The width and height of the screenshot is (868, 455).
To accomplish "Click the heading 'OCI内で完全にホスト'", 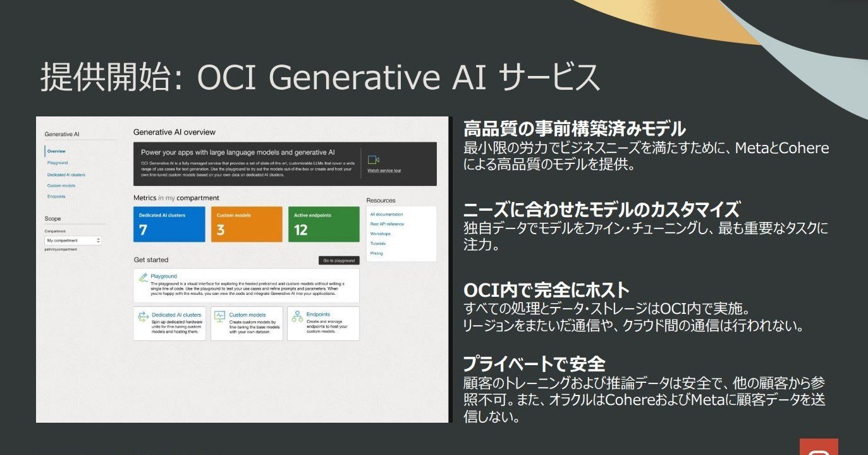I will 546,290.
